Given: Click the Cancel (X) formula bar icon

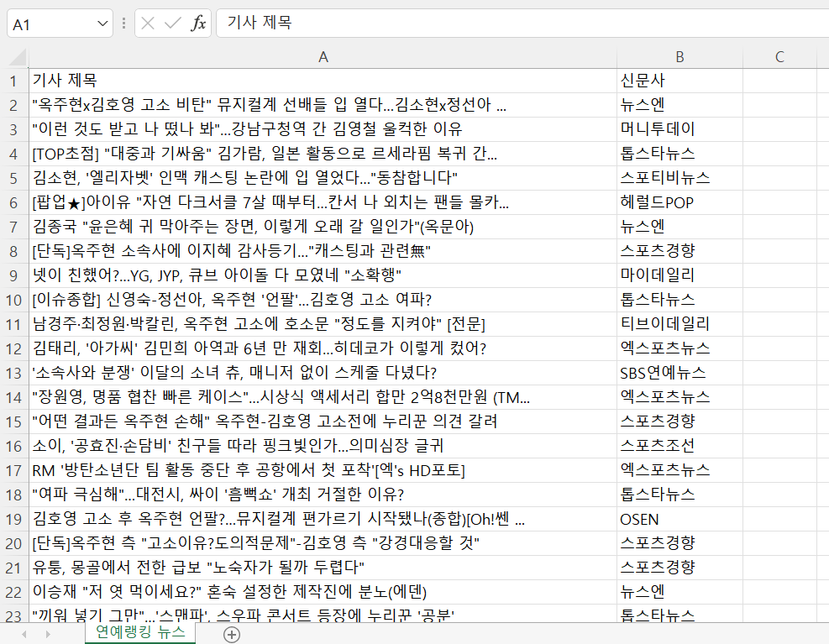Looking at the screenshot, I should point(148,24).
